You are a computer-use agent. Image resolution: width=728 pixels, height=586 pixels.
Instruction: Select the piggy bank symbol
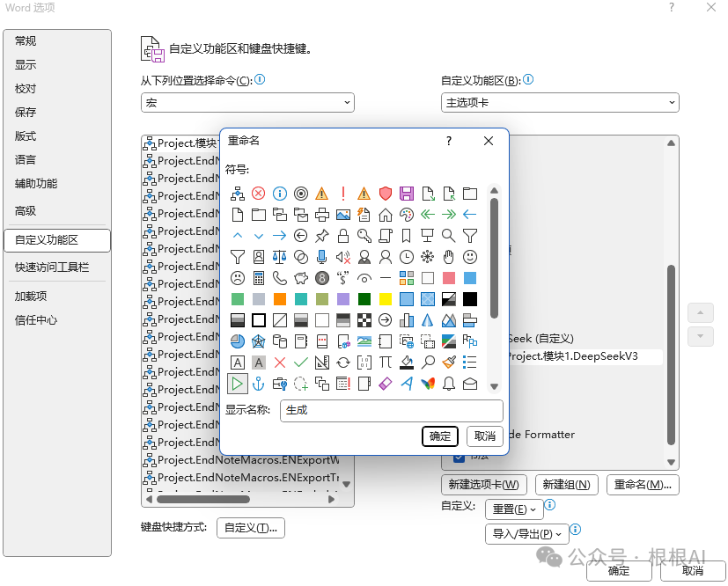click(300, 277)
